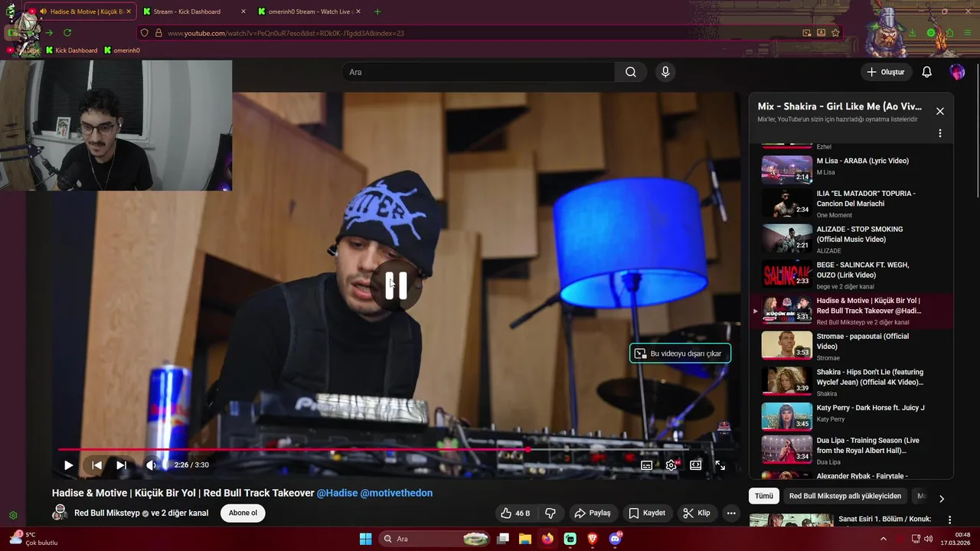Viewport: 980px width, 551px height.
Task: Select 'Dua Lipa - Training Season' playlist entry
Action: pos(850,450)
